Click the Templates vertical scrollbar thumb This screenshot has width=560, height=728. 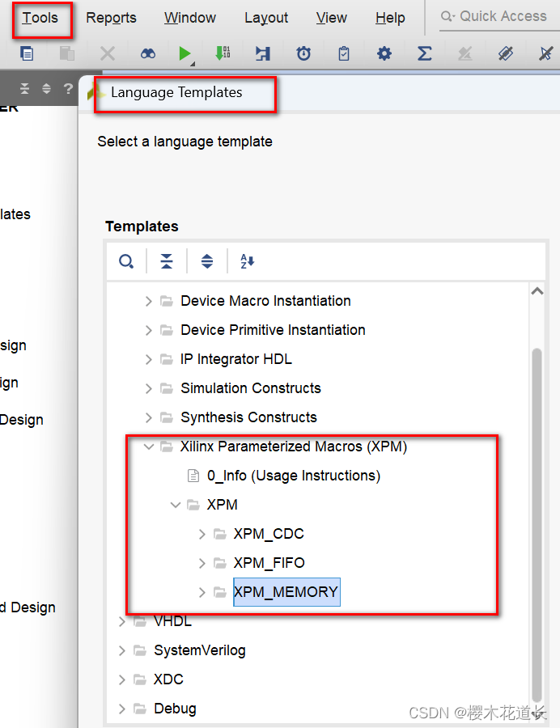[537, 525]
